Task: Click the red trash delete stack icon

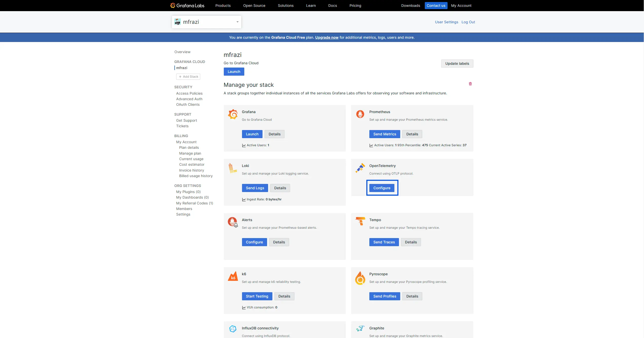Action: [x=470, y=84]
